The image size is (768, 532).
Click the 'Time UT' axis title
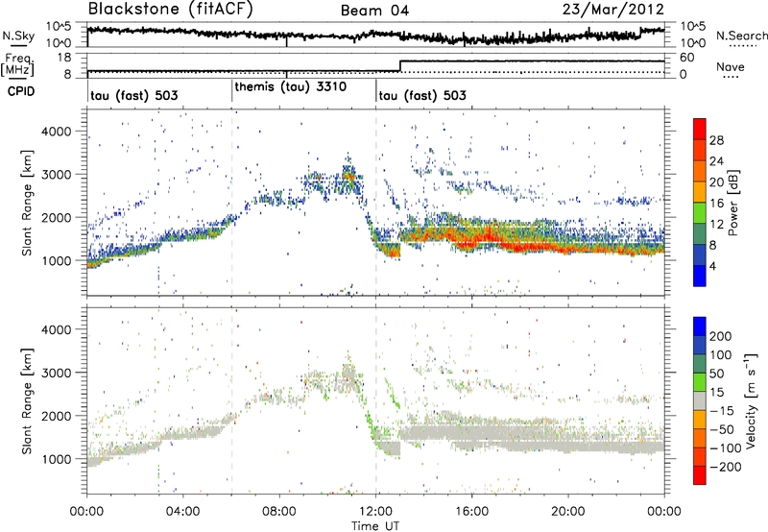click(x=375, y=525)
